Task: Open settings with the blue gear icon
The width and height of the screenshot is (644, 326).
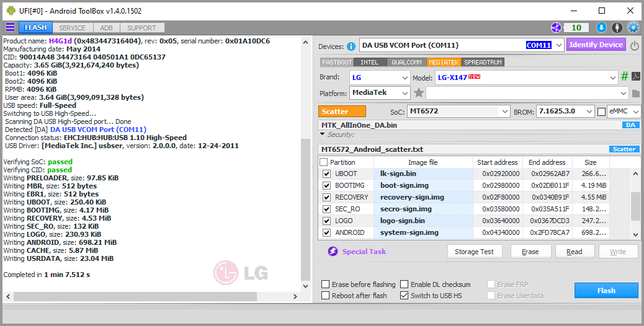Action: click(633, 27)
